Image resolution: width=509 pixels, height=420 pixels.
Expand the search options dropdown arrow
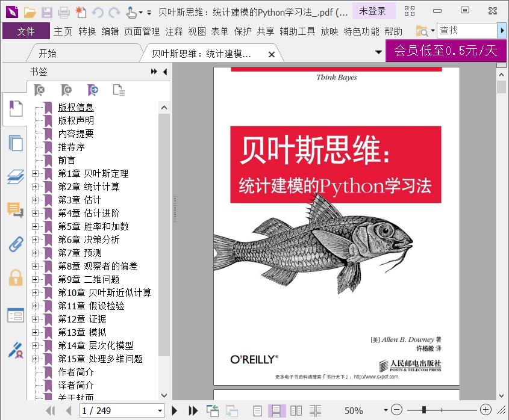click(432, 31)
